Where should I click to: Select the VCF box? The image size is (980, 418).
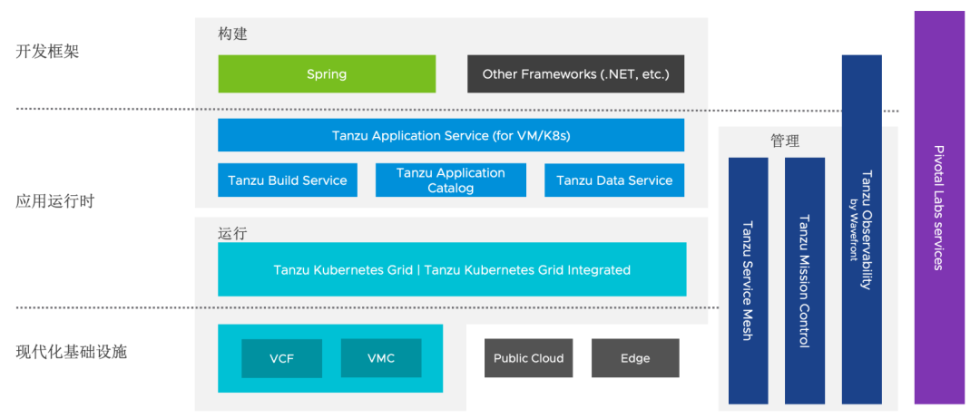(282, 359)
